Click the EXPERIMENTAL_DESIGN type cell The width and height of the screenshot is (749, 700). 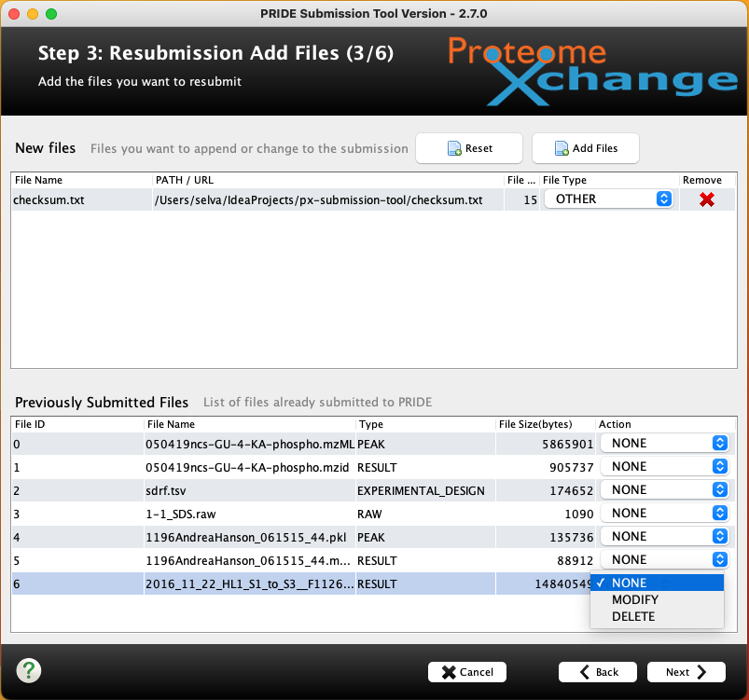(425, 491)
